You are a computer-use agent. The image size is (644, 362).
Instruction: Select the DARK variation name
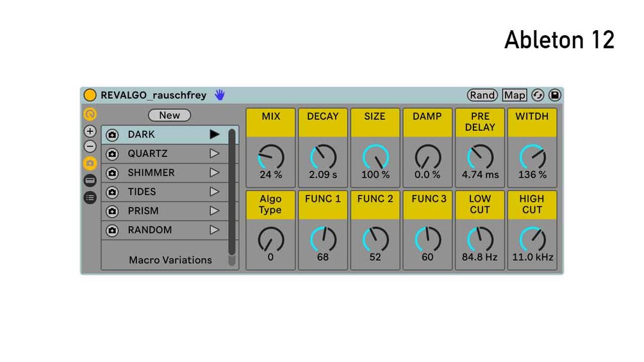click(141, 134)
